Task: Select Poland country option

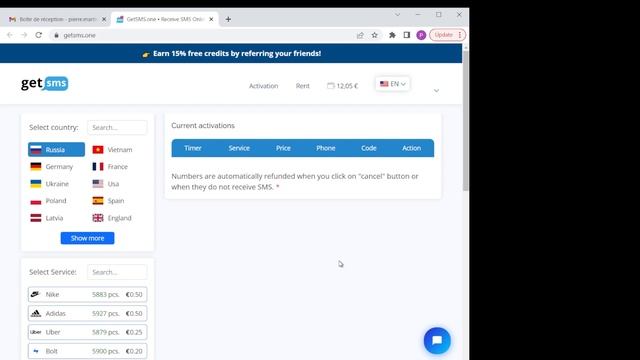Action: (x=48, y=201)
